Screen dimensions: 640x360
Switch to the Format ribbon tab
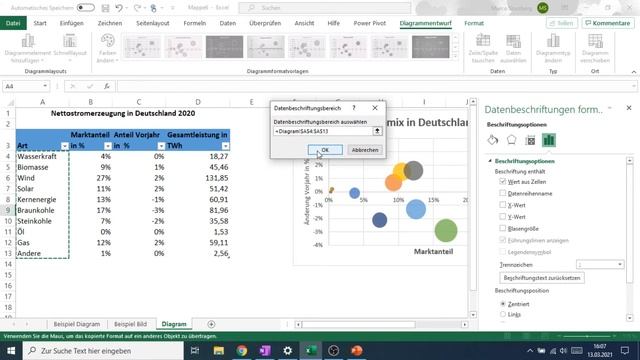point(474,23)
